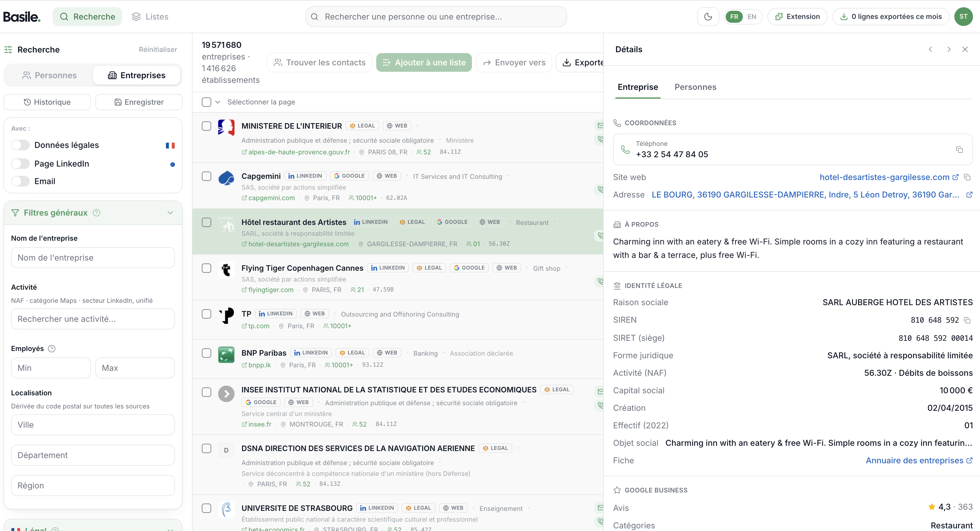This screenshot has height=531, width=980.
Task: Open the Envoyer vers menu
Action: pyautogui.click(x=514, y=62)
